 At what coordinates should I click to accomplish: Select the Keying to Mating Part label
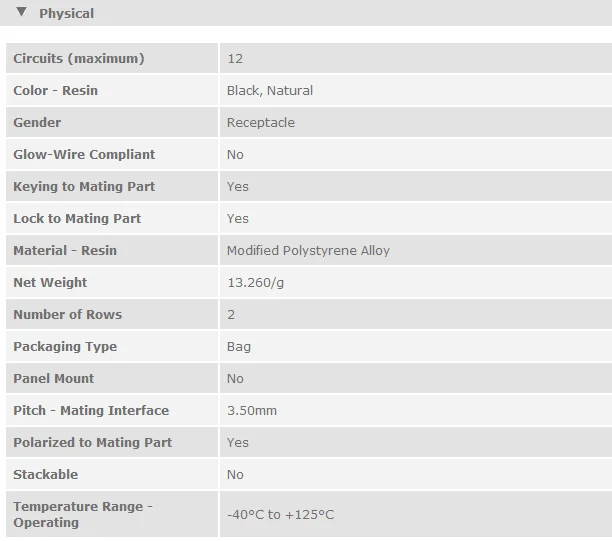(x=84, y=187)
